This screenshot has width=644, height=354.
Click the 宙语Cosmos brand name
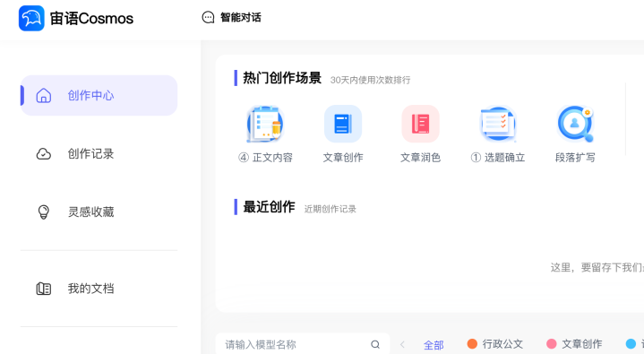pos(91,19)
